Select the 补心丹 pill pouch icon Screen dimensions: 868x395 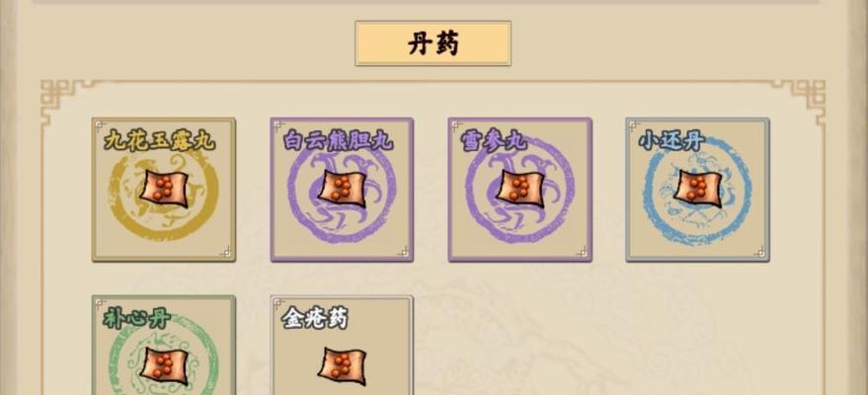(x=164, y=365)
